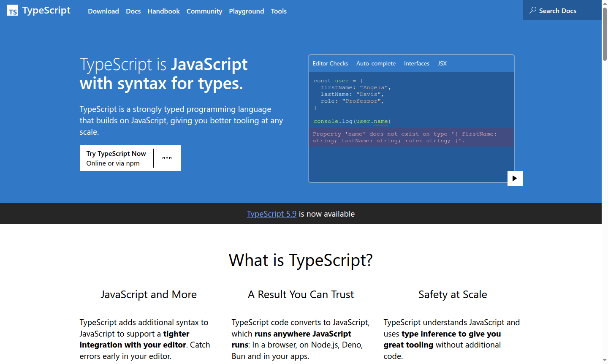Open the Download page
Screen dimensions: 608x364
pyautogui.click(x=103, y=11)
